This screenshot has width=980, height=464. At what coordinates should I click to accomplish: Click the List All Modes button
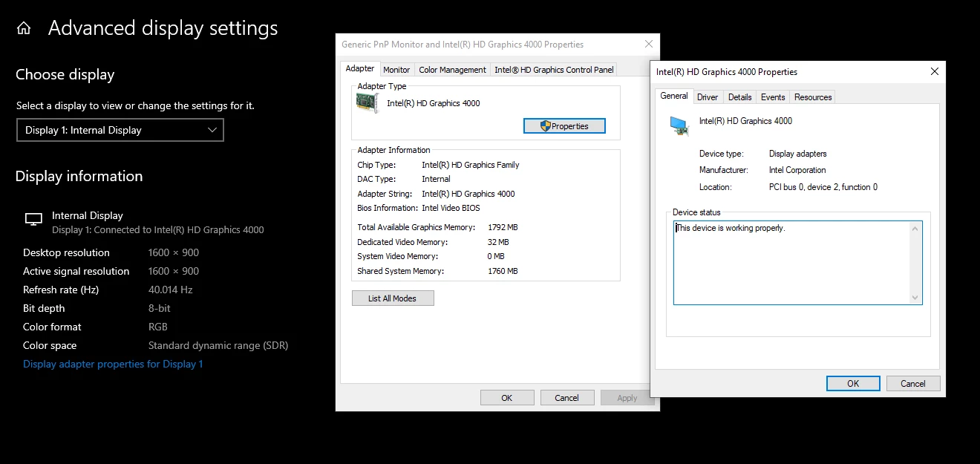pos(393,298)
